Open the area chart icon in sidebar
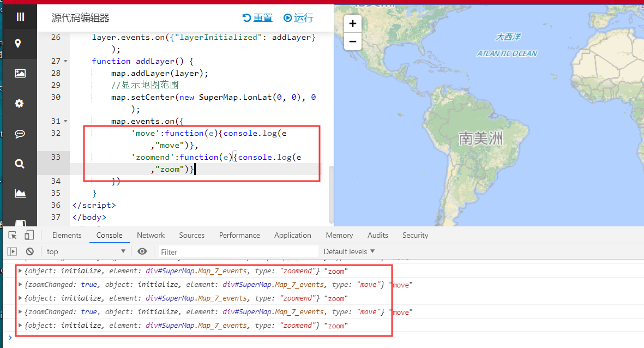Image resolution: width=644 pixels, height=348 pixels. (20, 193)
